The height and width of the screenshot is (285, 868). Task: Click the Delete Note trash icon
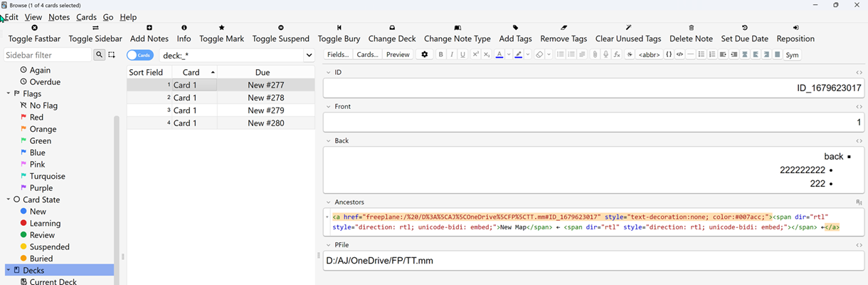coord(691,28)
